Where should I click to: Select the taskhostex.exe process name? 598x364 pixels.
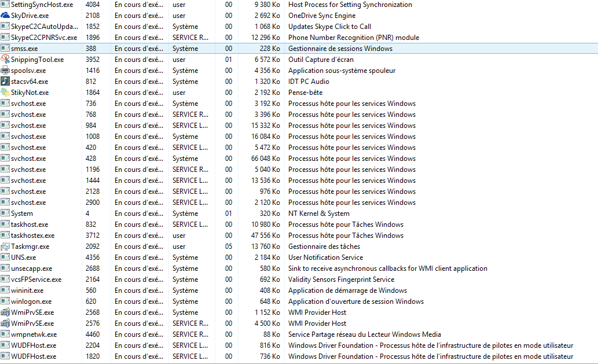pos(33,236)
